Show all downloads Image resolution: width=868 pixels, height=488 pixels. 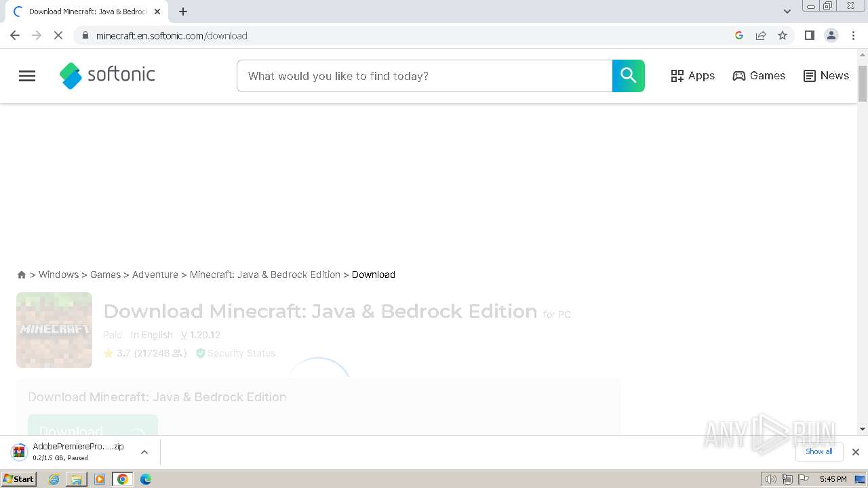tap(819, 451)
